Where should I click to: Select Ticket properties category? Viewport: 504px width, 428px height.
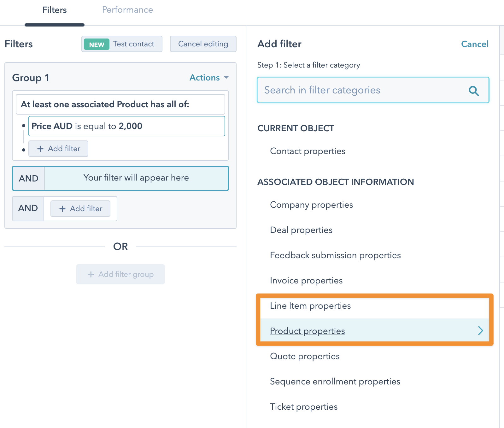(x=304, y=407)
